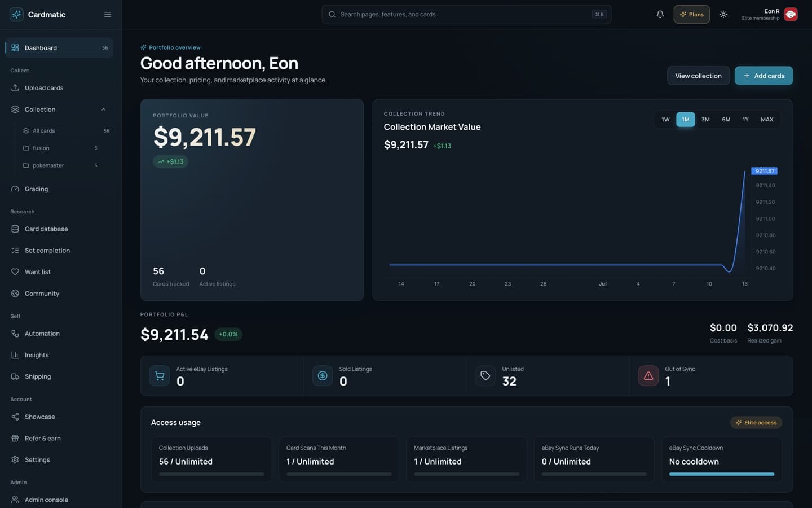Click the Collection layers icon
This screenshot has height=508, width=812.
pyautogui.click(x=15, y=110)
